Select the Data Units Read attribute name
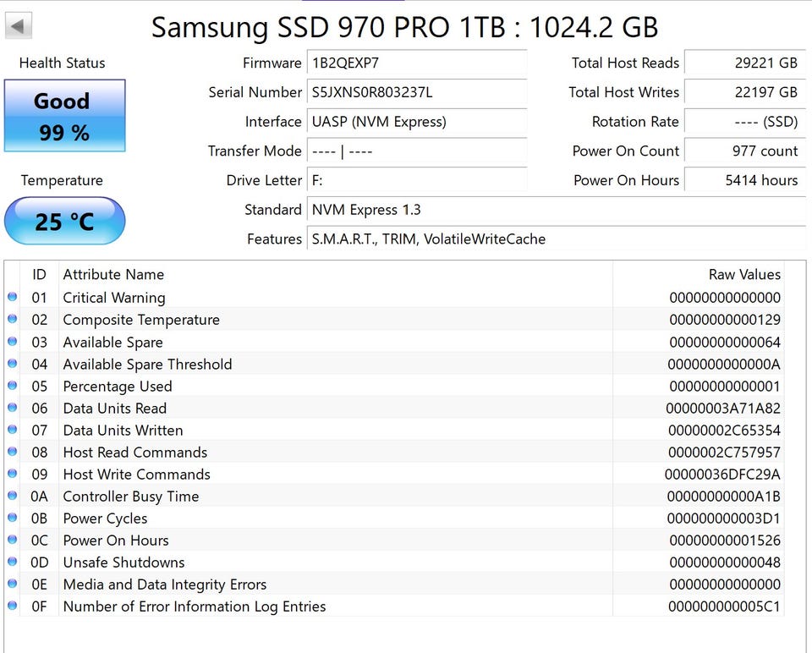Screen dimensions: 812x653 tap(114, 409)
